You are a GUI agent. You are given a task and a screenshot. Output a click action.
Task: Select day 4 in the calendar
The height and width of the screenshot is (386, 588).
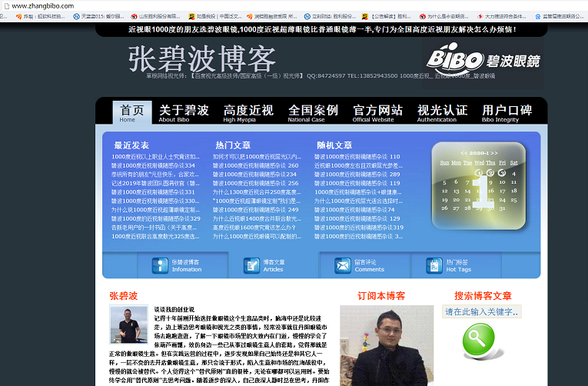click(x=513, y=173)
